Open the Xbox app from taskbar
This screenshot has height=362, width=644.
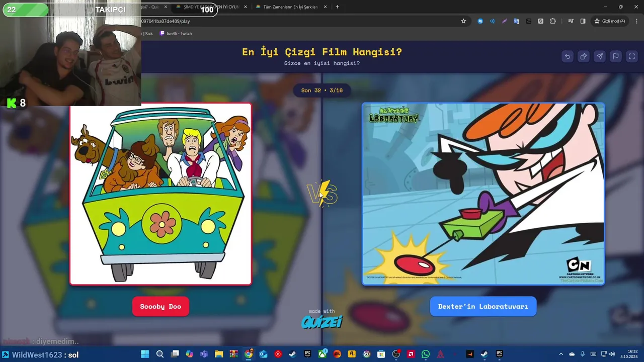pyautogui.click(x=322, y=354)
